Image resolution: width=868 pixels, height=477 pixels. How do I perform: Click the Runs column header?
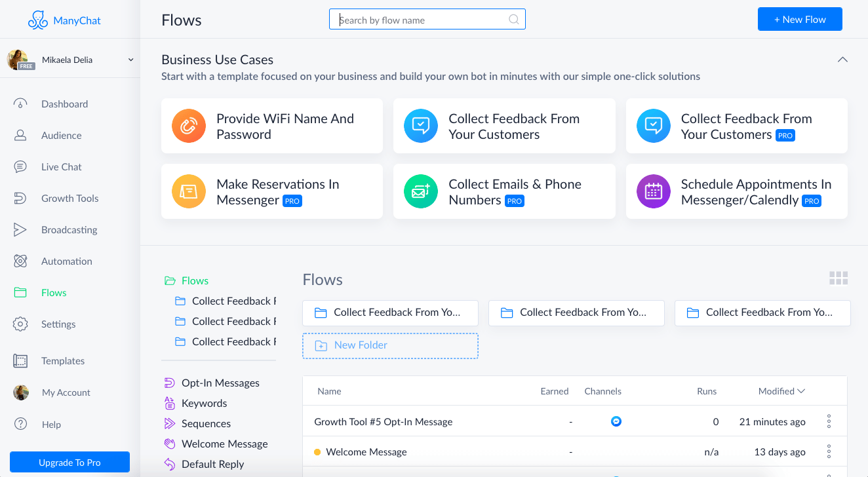[707, 391]
